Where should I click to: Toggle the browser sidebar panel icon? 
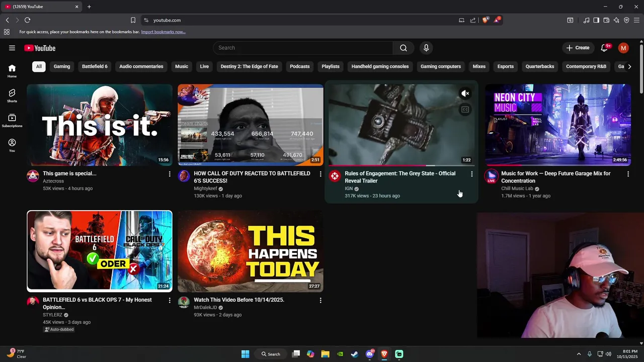pyautogui.click(x=596, y=20)
